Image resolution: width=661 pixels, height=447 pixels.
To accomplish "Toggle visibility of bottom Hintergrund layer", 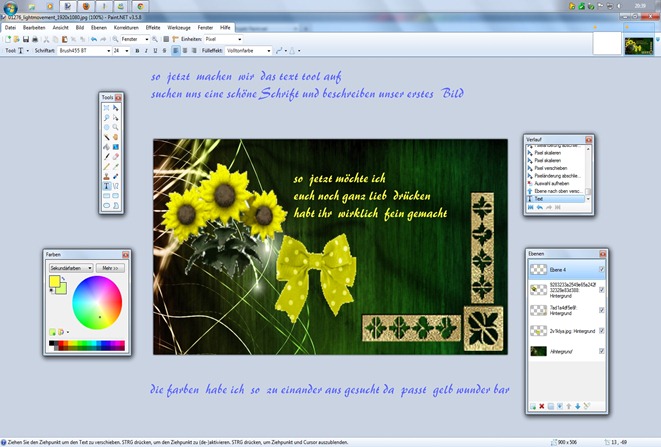I will (x=602, y=351).
